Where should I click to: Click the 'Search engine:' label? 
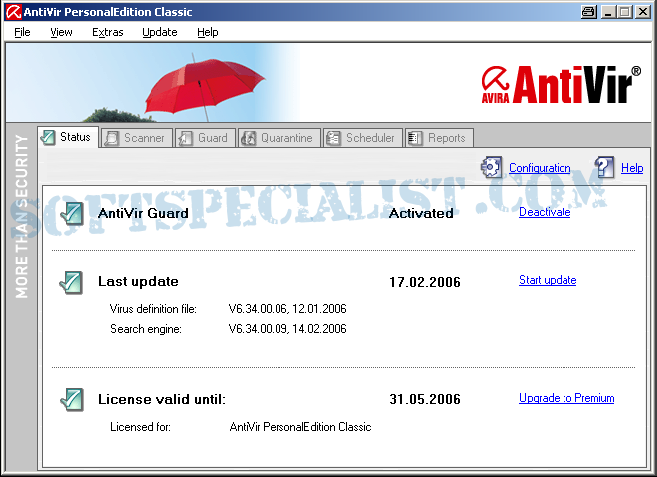coord(146,329)
